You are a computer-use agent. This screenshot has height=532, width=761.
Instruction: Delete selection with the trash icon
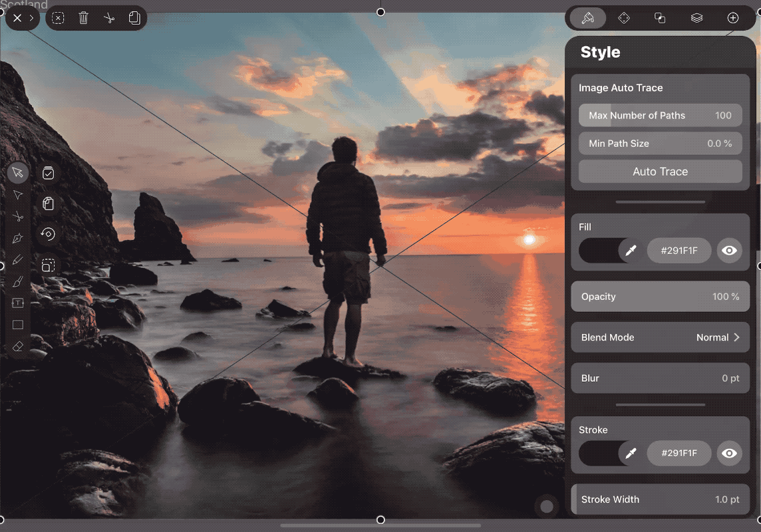click(83, 18)
